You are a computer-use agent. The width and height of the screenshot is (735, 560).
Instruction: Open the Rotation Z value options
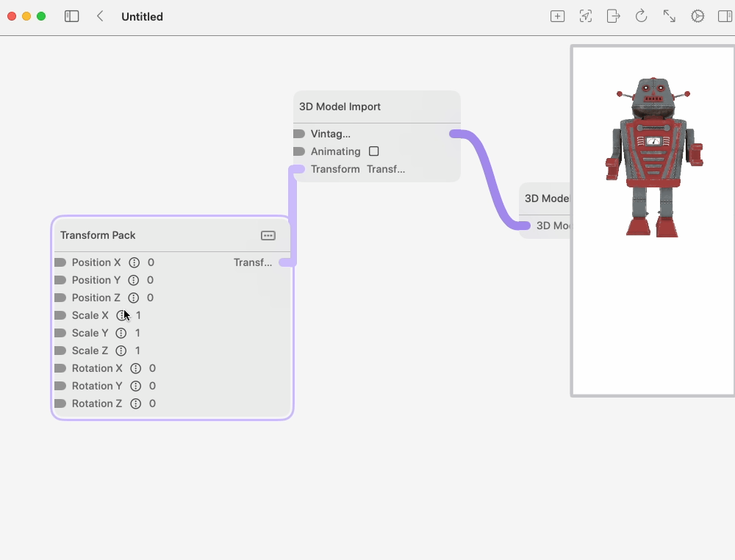pyautogui.click(x=135, y=403)
